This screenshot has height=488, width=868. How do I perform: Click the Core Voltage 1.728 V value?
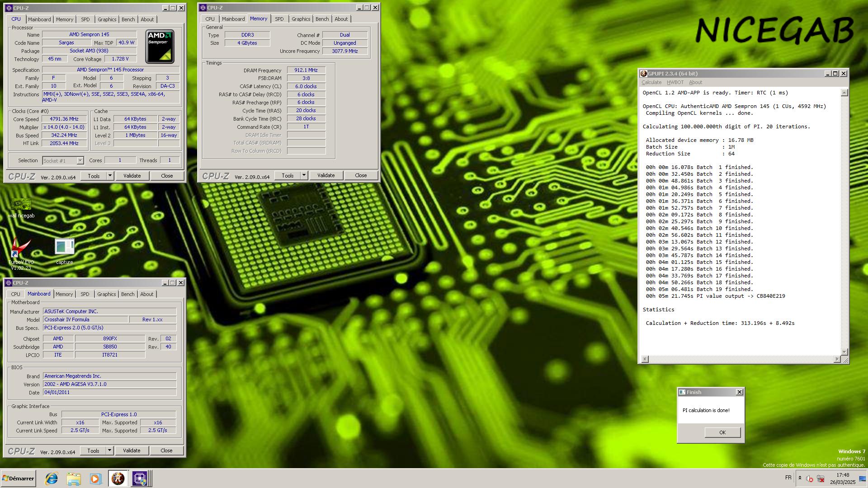(120, 59)
